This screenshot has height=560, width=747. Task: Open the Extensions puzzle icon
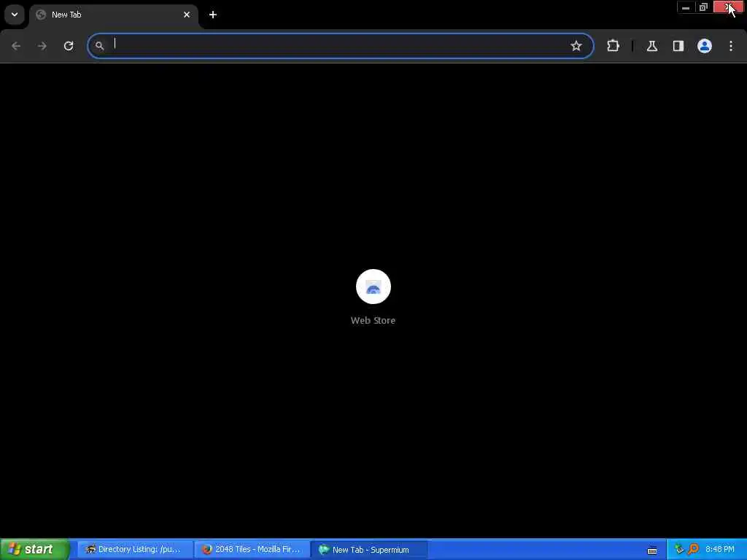[613, 46]
